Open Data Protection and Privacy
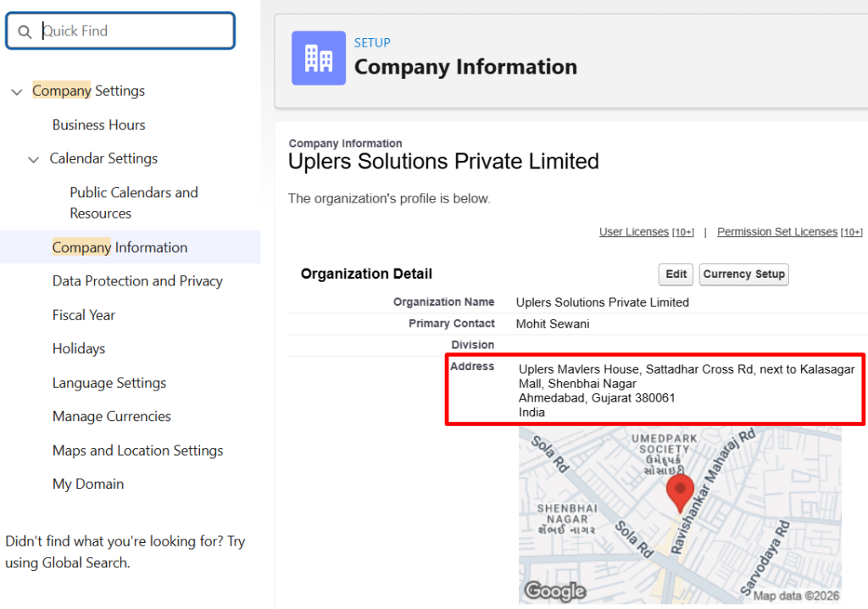Image resolution: width=868 pixels, height=609 pixels. [x=137, y=281]
